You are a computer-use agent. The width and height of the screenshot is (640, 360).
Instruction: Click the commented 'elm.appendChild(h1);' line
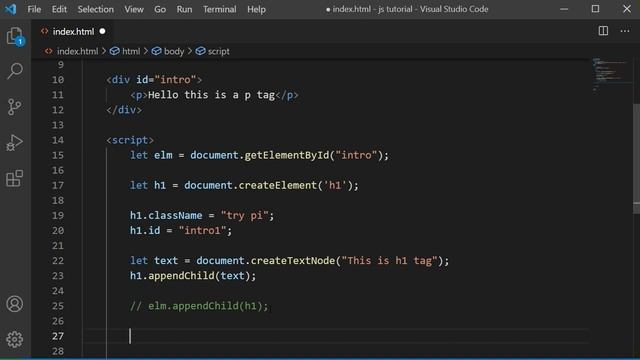coord(199,306)
